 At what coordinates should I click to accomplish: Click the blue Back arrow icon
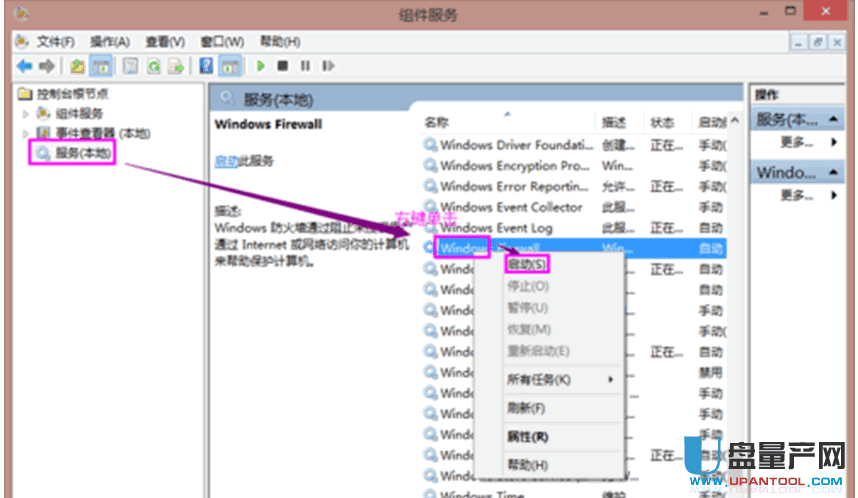click(x=26, y=66)
